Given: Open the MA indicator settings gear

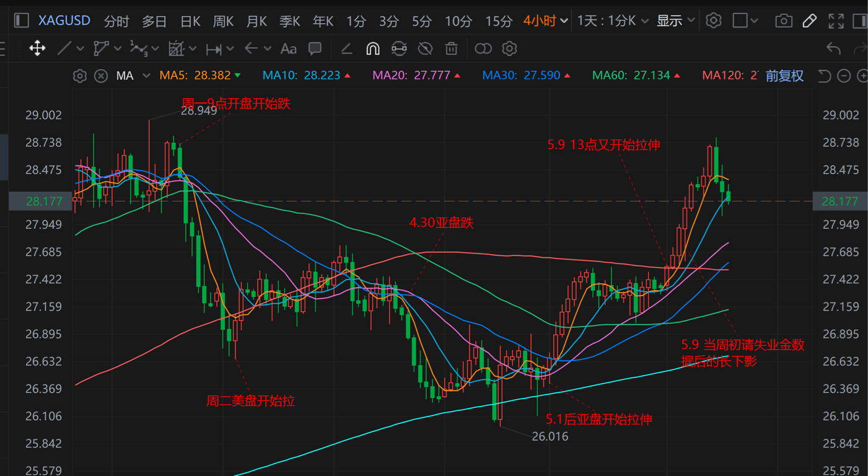Looking at the screenshot, I should (x=79, y=75).
